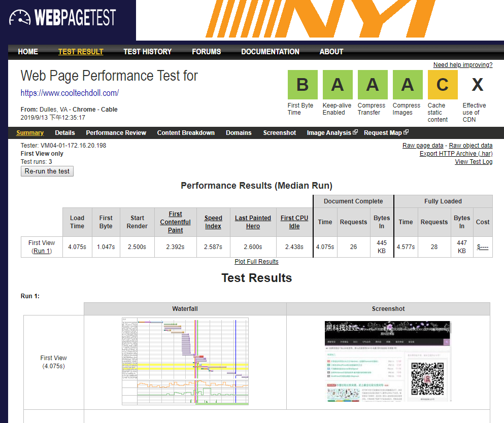Click the WebPageTest speedometer logo icon
Image resolution: width=504 pixels, height=423 pixels.
pos(20,17)
